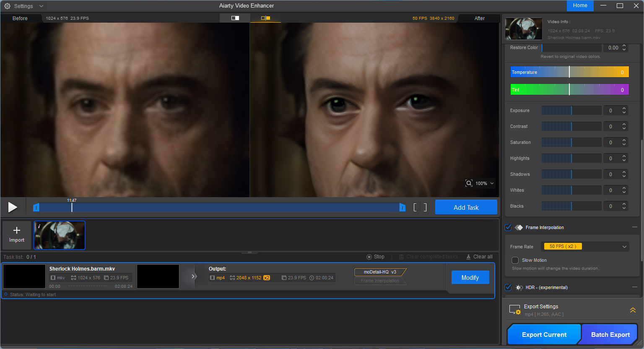Go to the Home tab
This screenshot has width=644, height=349.
pyautogui.click(x=580, y=5)
